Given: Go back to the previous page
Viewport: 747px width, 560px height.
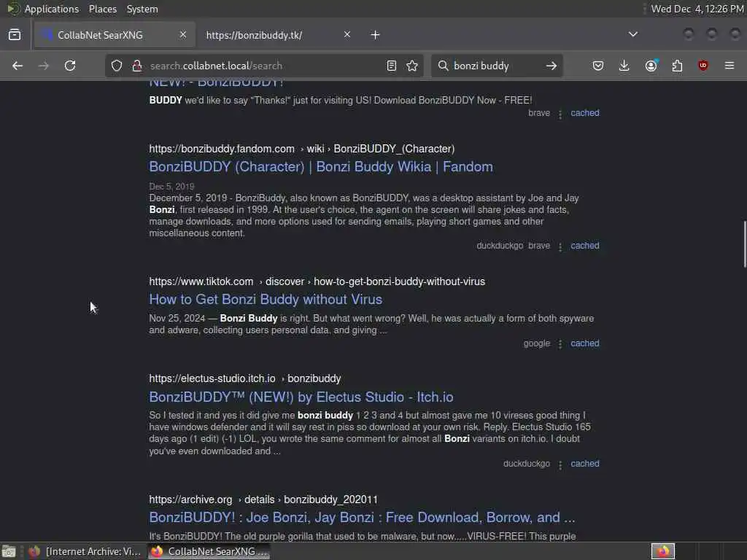Looking at the screenshot, I should tap(18, 66).
